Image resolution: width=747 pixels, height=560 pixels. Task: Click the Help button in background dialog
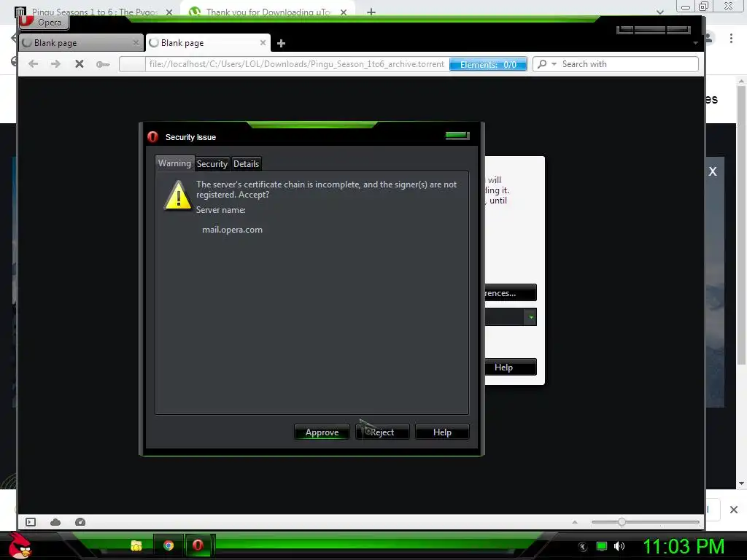510,367
